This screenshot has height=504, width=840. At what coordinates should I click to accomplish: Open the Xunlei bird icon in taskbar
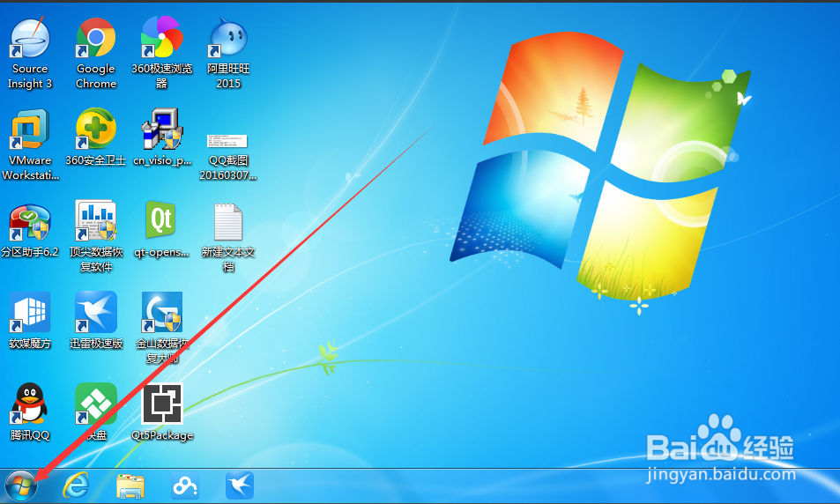pyautogui.click(x=240, y=485)
